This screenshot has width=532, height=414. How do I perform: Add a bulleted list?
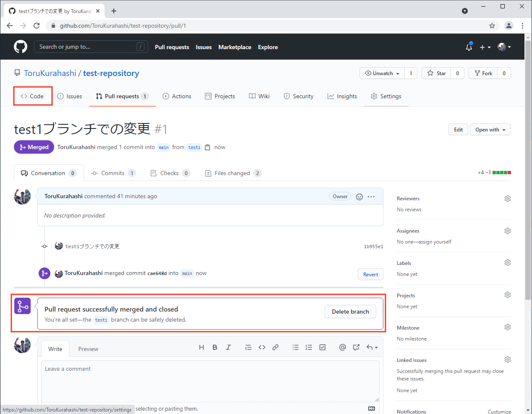coord(296,347)
